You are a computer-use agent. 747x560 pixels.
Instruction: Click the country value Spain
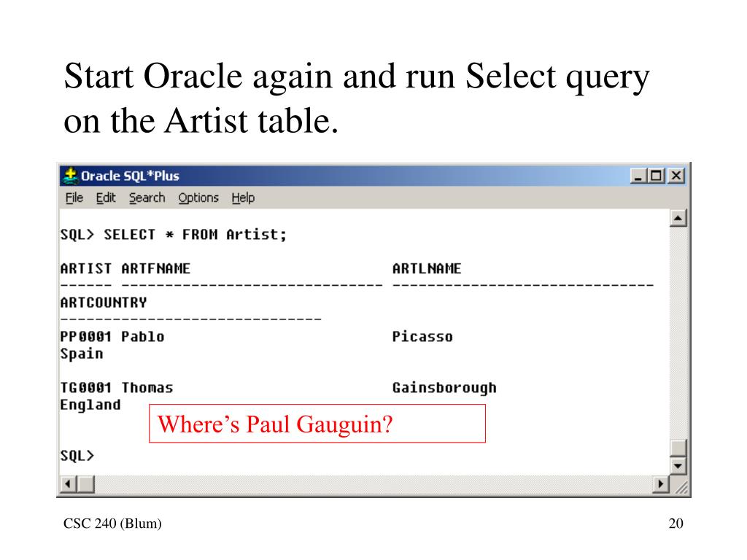[82, 354]
